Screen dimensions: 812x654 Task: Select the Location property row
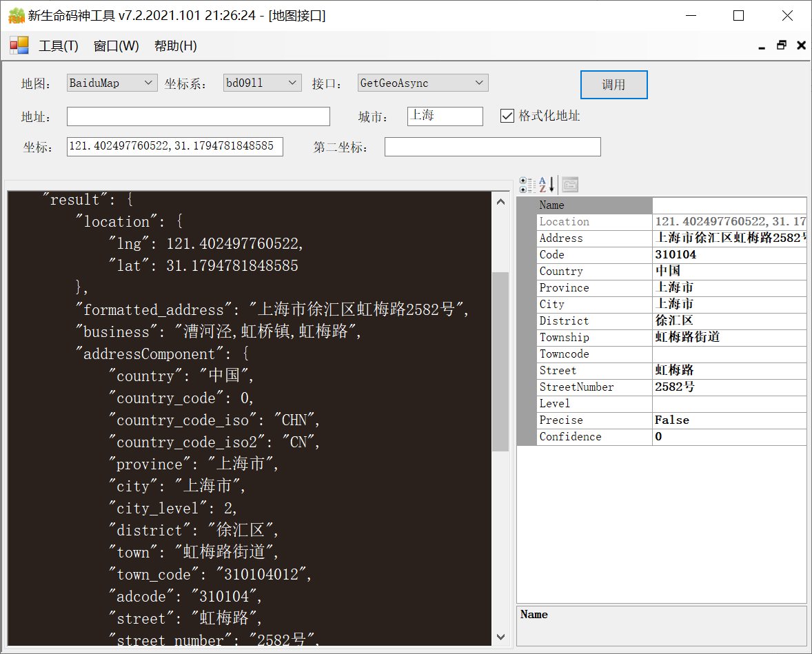pyautogui.click(x=671, y=222)
